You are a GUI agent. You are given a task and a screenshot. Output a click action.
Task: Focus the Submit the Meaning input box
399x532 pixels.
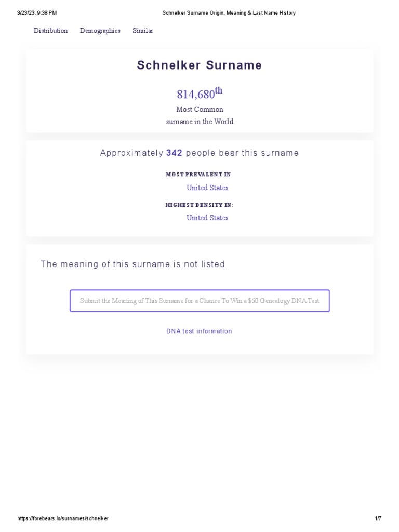[x=199, y=301]
